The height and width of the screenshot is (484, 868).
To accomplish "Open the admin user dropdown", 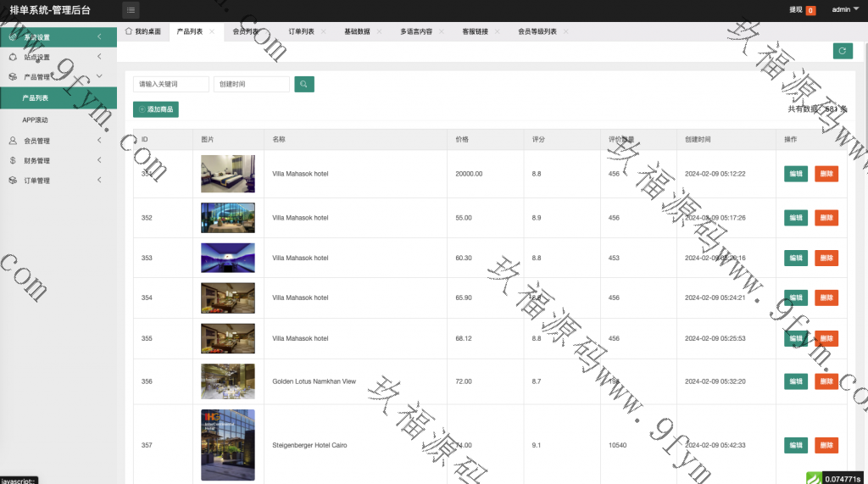I will [845, 10].
